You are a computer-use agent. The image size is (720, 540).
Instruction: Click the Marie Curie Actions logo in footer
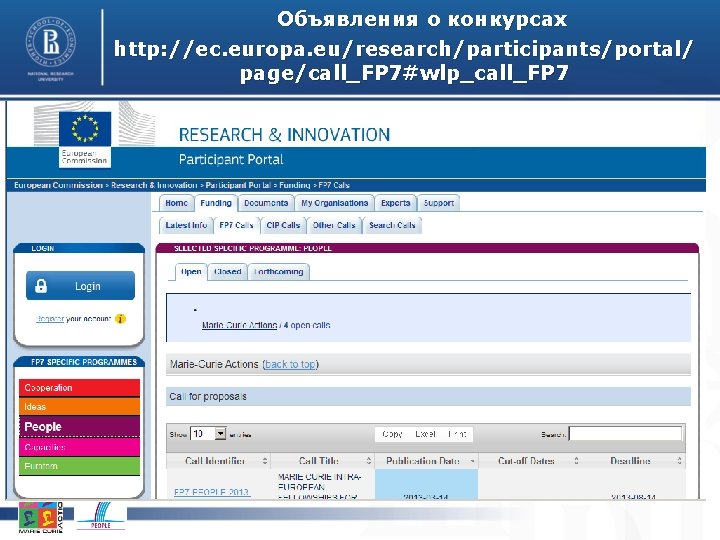pos(40,518)
